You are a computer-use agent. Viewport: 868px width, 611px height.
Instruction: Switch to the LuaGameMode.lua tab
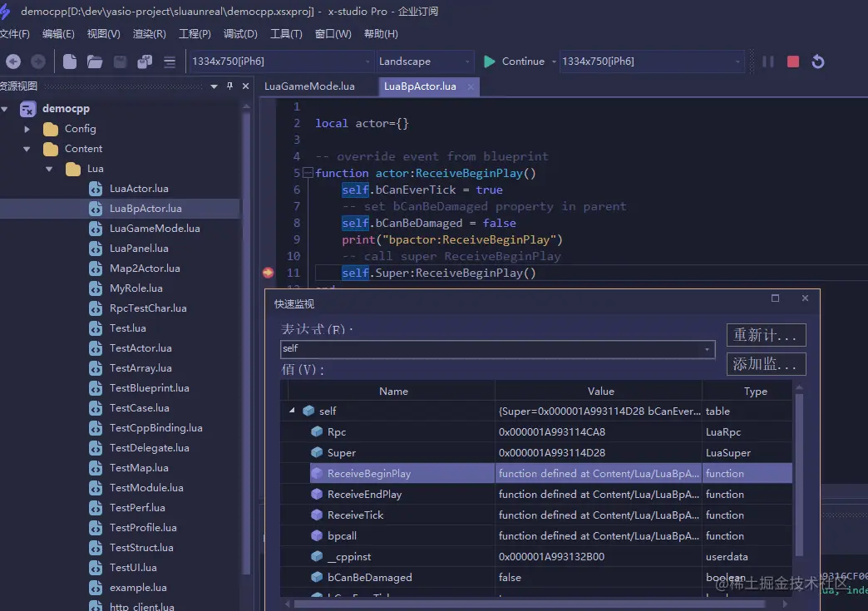coord(309,86)
